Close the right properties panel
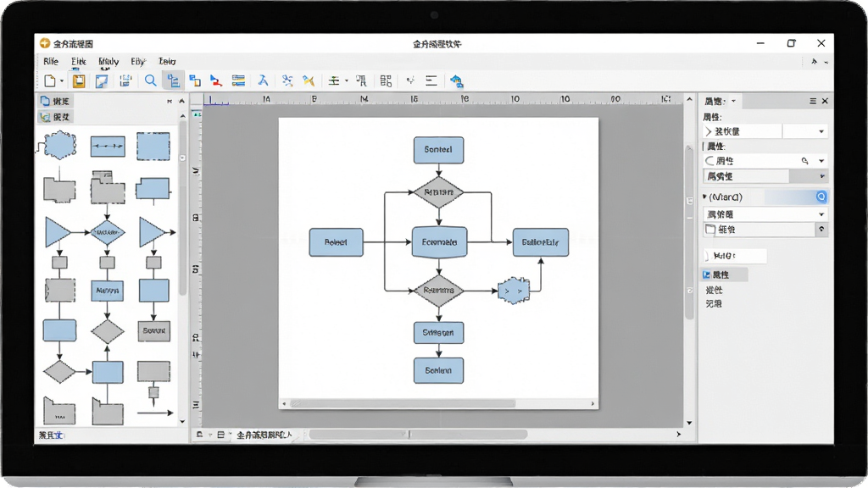 pos(825,101)
